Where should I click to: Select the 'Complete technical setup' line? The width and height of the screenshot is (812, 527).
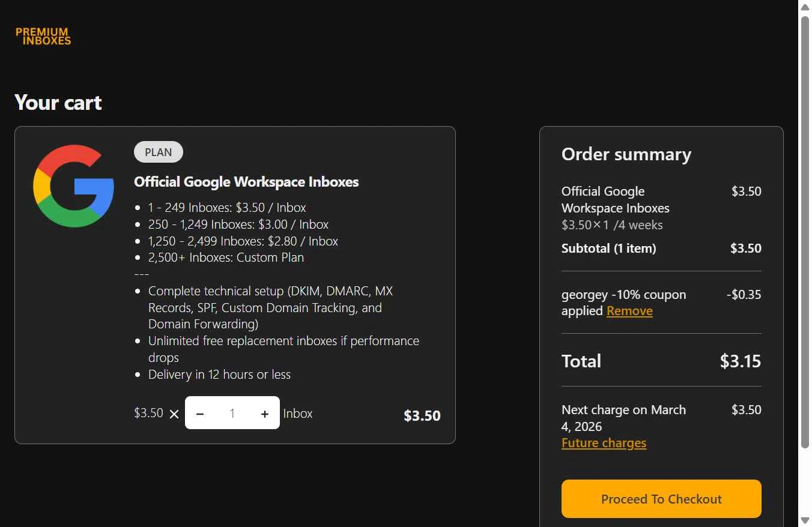pos(270,308)
